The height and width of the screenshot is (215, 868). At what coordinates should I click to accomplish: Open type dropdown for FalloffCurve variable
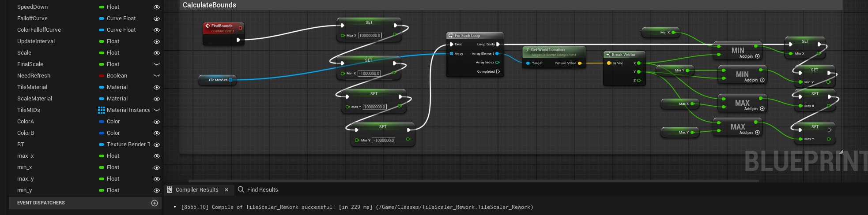pos(121,19)
